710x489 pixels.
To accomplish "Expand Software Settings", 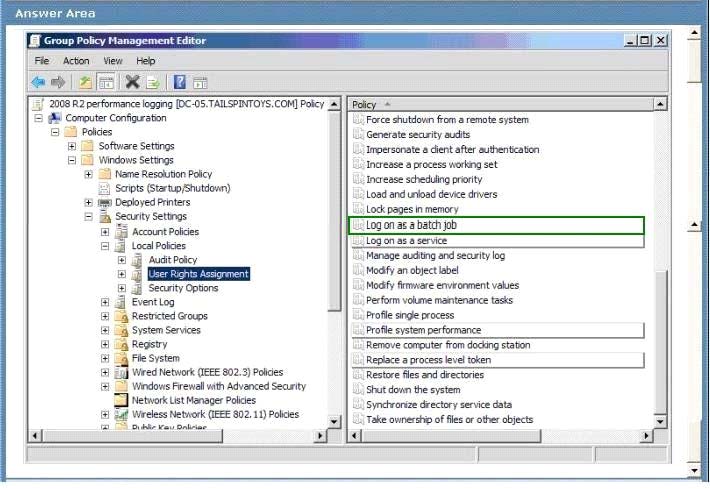I will point(72,146).
